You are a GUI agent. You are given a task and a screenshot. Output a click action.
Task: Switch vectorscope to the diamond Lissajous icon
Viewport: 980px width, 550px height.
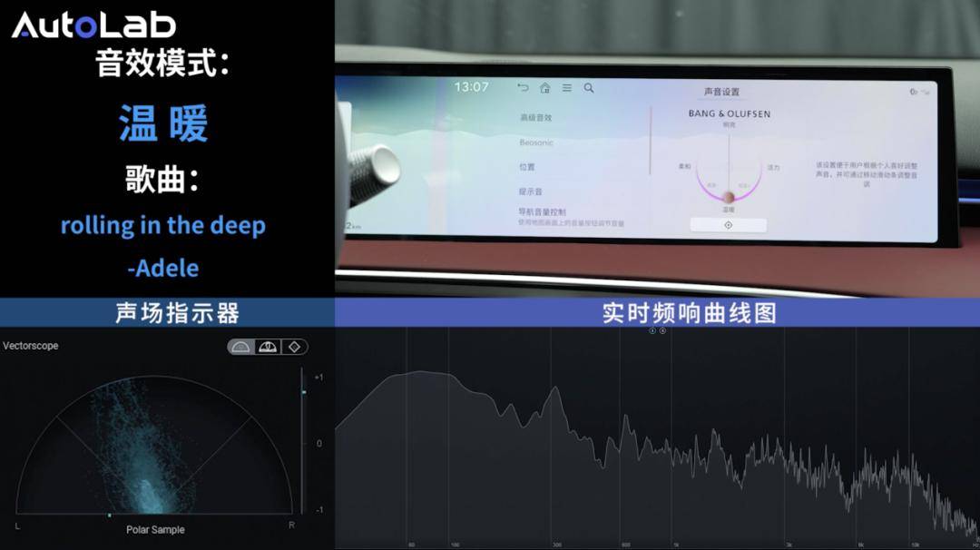(294, 347)
